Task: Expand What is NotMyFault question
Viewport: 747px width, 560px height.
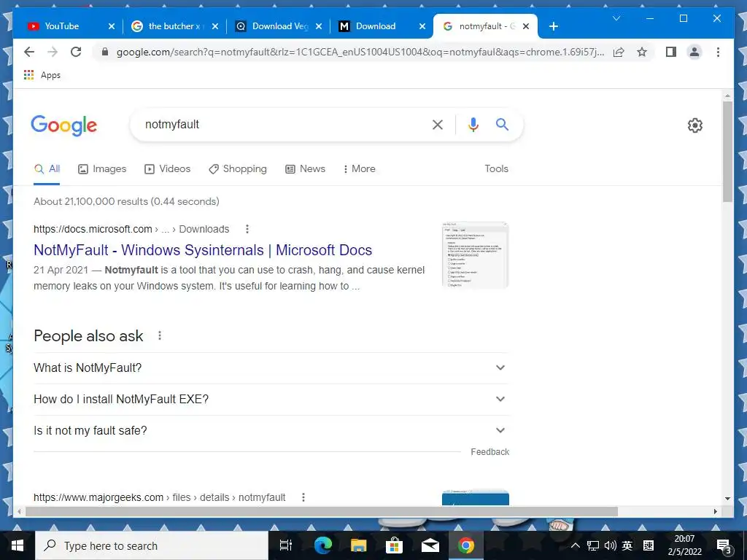Action: (x=271, y=368)
